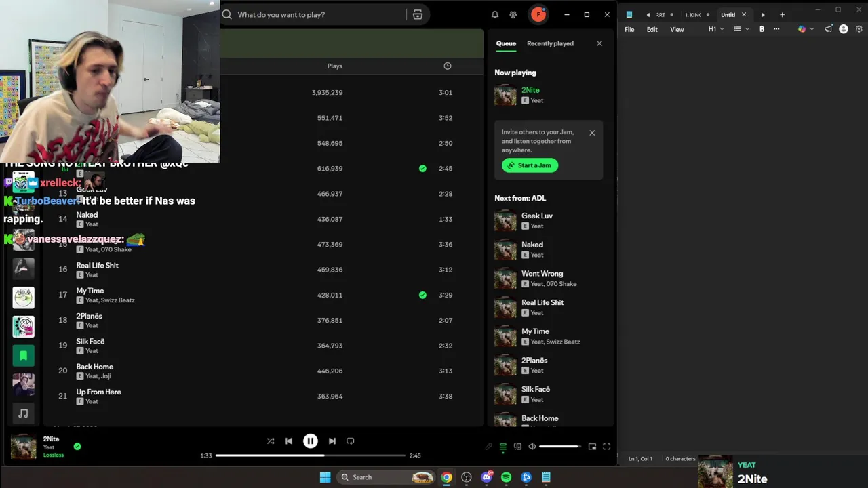The image size is (868, 488).
Task: Open the Connect to a device icon
Action: (517, 447)
